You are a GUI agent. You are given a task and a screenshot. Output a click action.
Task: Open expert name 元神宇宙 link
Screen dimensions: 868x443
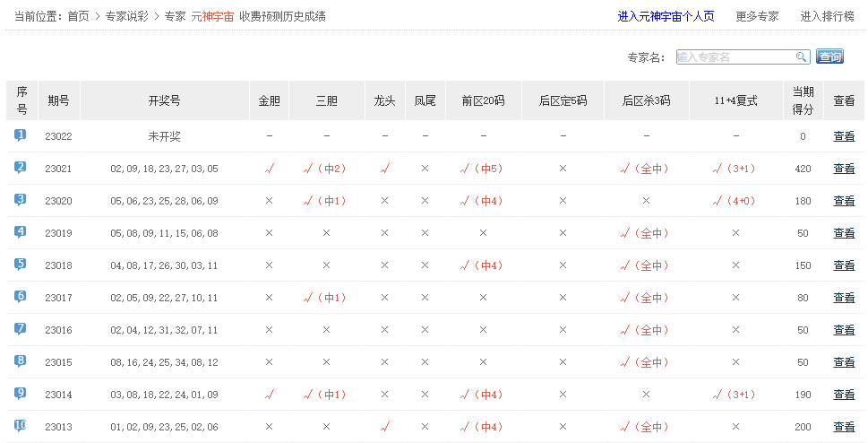point(212,16)
